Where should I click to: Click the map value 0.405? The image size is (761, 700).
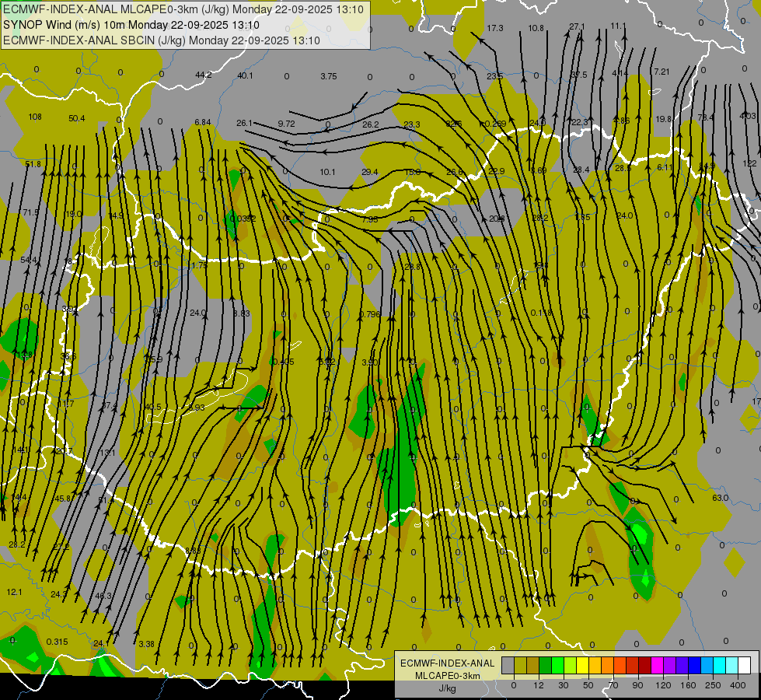(284, 362)
